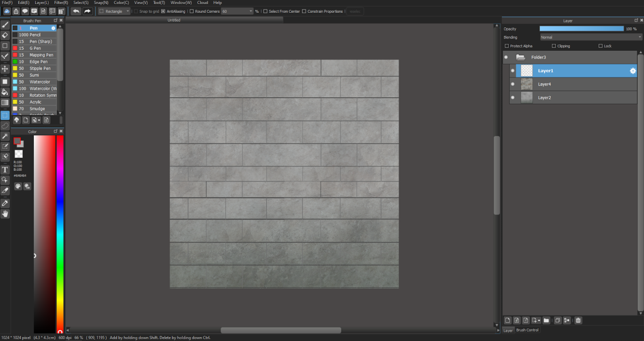This screenshot has height=341, width=644.
Task: Click the layer Opacity slider
Action: (x=581, y=29)
